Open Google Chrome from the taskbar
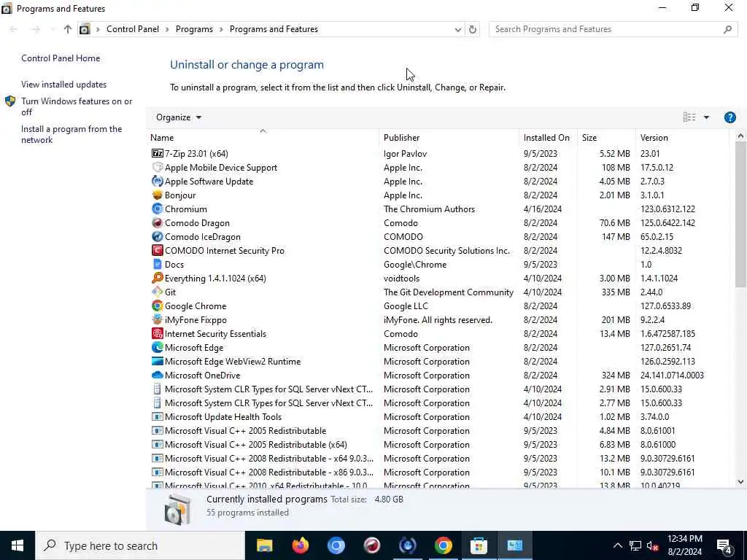The width and height of the screenshot is (747, 560). (443, 545)
